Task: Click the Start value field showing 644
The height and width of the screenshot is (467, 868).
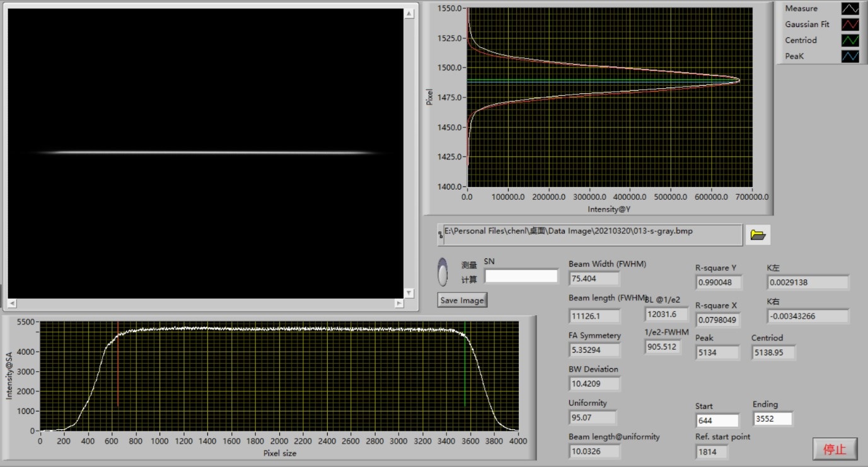Action: (x=717, y=420)
